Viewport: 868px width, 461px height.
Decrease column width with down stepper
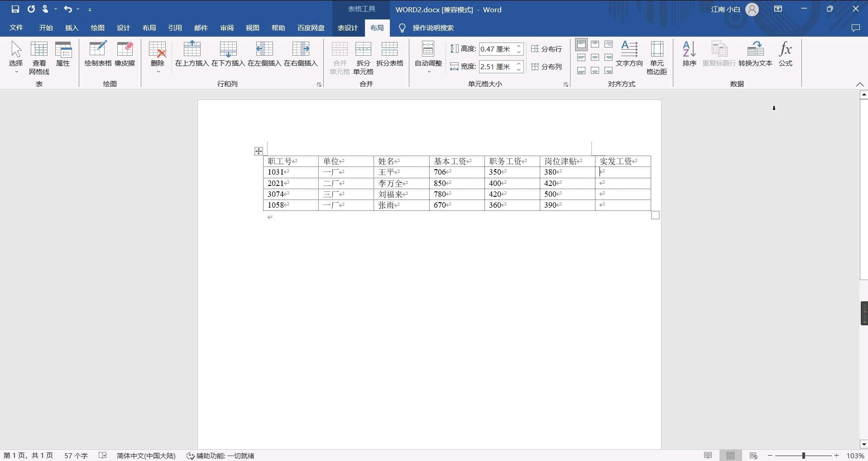tap(519, 69)
